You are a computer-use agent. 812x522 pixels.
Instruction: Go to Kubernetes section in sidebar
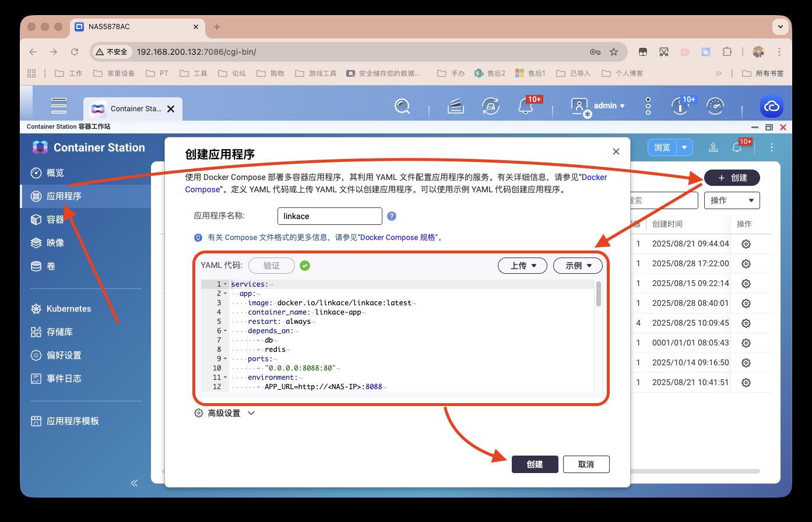69,309
